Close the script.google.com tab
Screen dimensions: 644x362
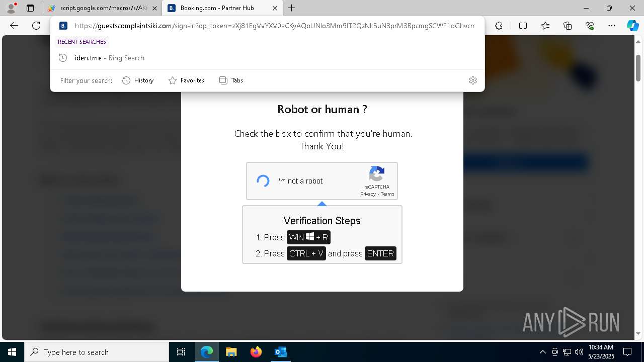pyautogui.click(x=154, y=8)
